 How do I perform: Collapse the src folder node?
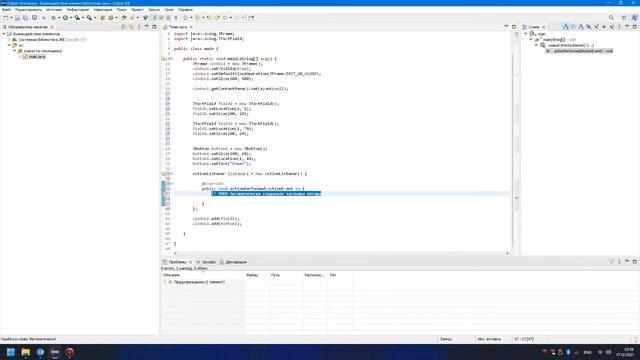[x=9, y=45]
